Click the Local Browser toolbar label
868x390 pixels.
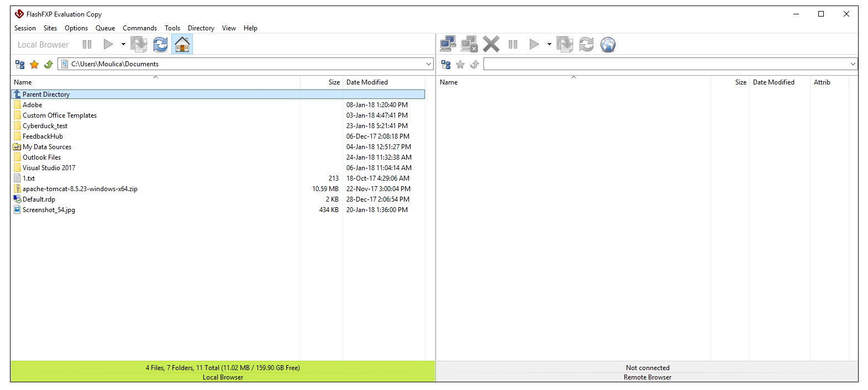43,45
